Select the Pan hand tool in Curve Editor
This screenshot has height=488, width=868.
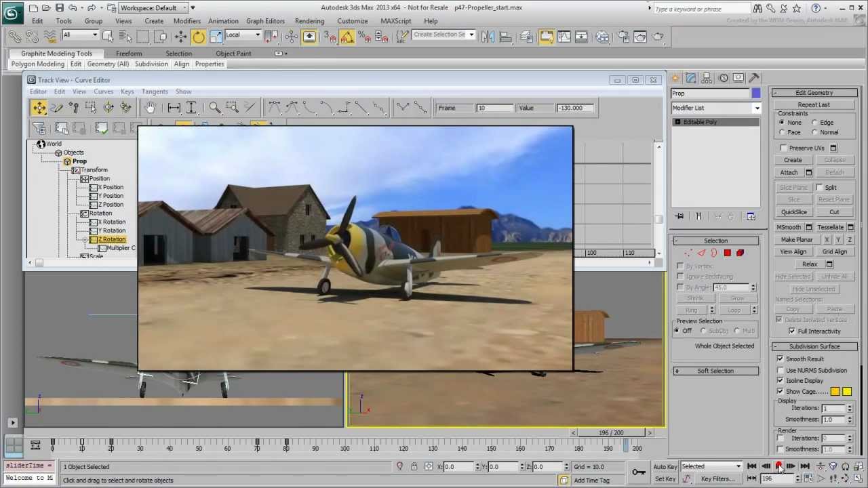pyautogui.click(x=150, y=108)
